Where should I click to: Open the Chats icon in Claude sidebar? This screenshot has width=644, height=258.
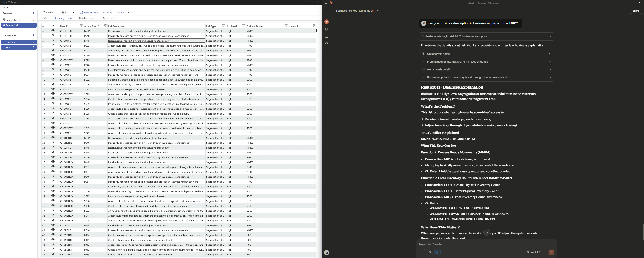pos(327,30)
